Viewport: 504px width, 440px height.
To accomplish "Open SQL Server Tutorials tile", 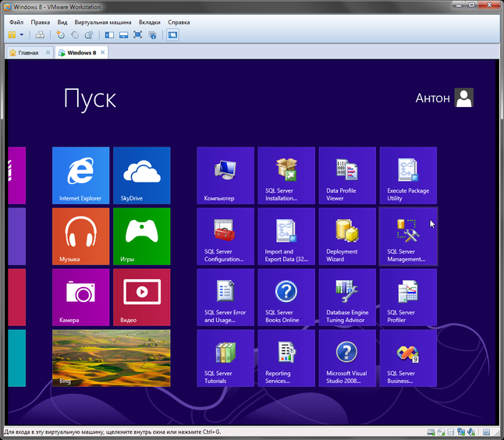I will click(x=225, y=358).
